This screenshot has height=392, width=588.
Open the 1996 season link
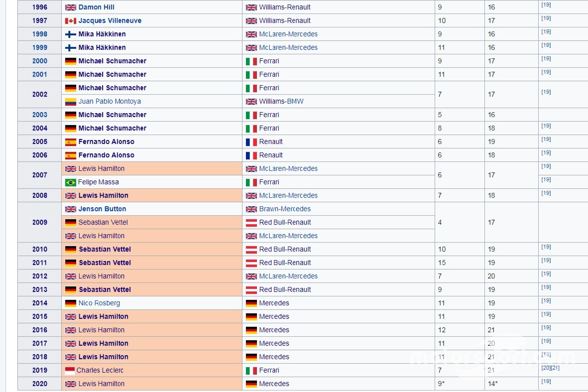40,7
